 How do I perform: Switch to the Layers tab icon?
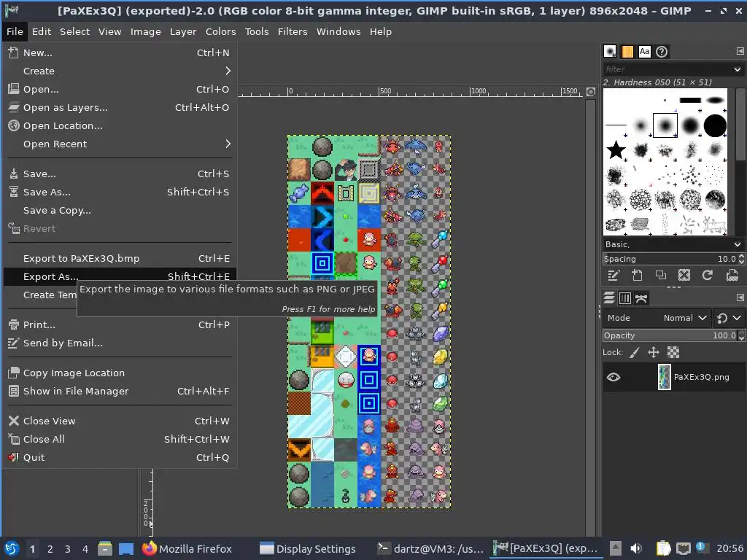(x=609, y=298)
